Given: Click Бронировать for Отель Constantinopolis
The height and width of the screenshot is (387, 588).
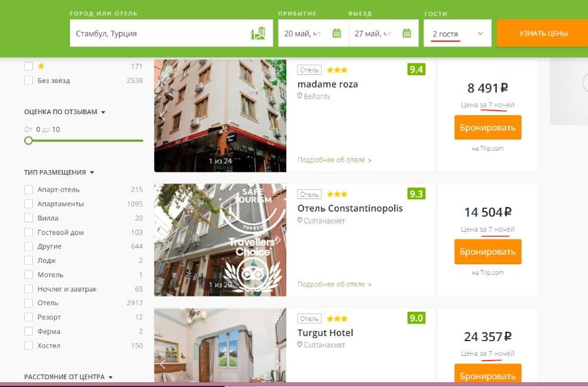Looking at the screenshot, I should [487, 252].
